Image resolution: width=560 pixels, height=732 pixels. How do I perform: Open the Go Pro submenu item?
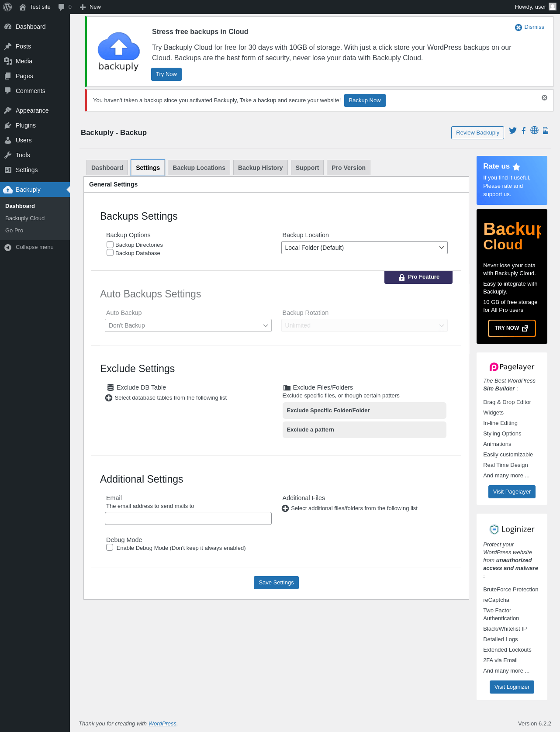[x=14, y=231]
